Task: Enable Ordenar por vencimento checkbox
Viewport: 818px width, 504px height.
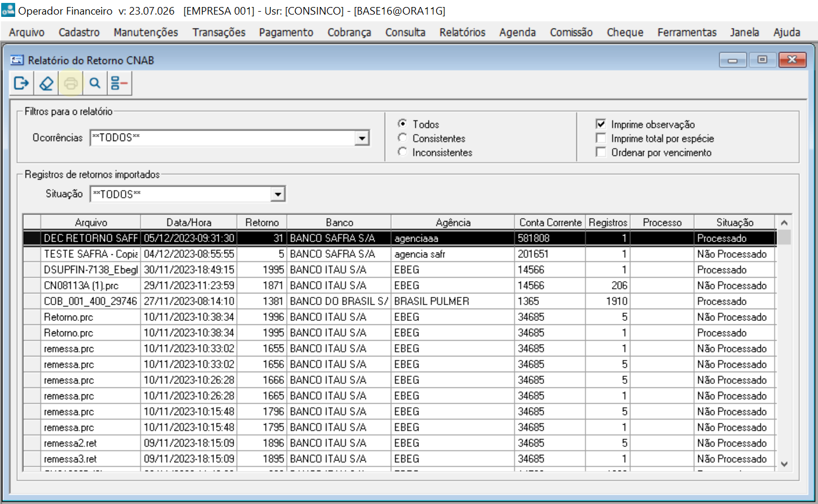Action: tap(601, 152)
